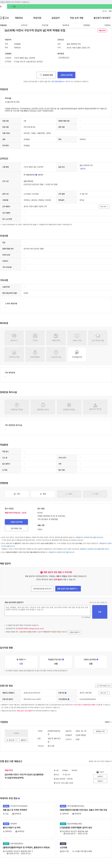The width and height of the screenshot is (112, 868).
Task: Click 요약보기 for the other posting
Action: [x=100, y=776]
